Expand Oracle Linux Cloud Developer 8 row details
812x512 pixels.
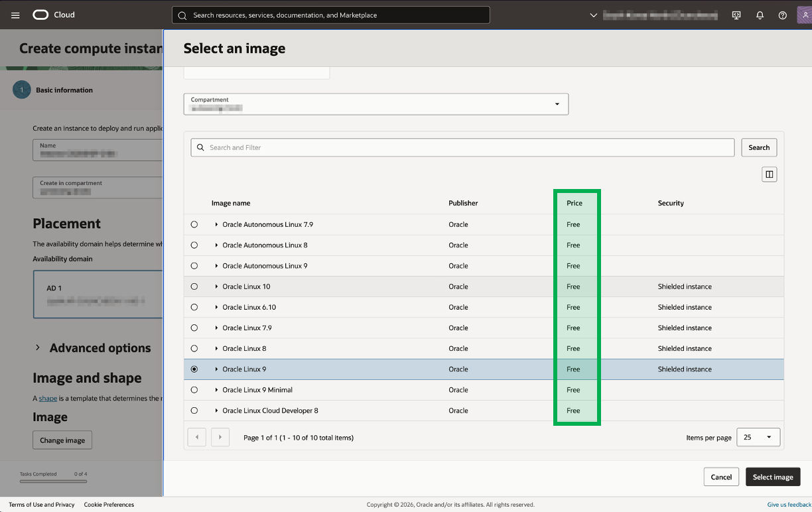[x=216, y=411]
